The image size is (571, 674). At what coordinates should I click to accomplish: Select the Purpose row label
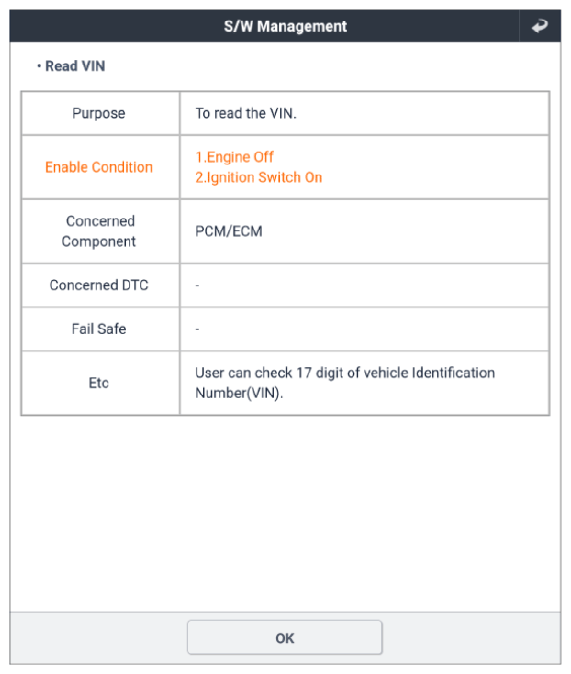pyautogui.click(x=99, y=113)
